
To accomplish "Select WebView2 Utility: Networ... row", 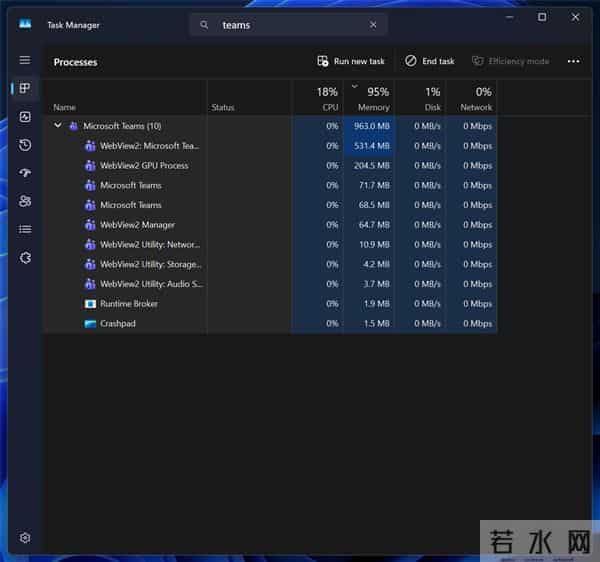I will point(272,244).
